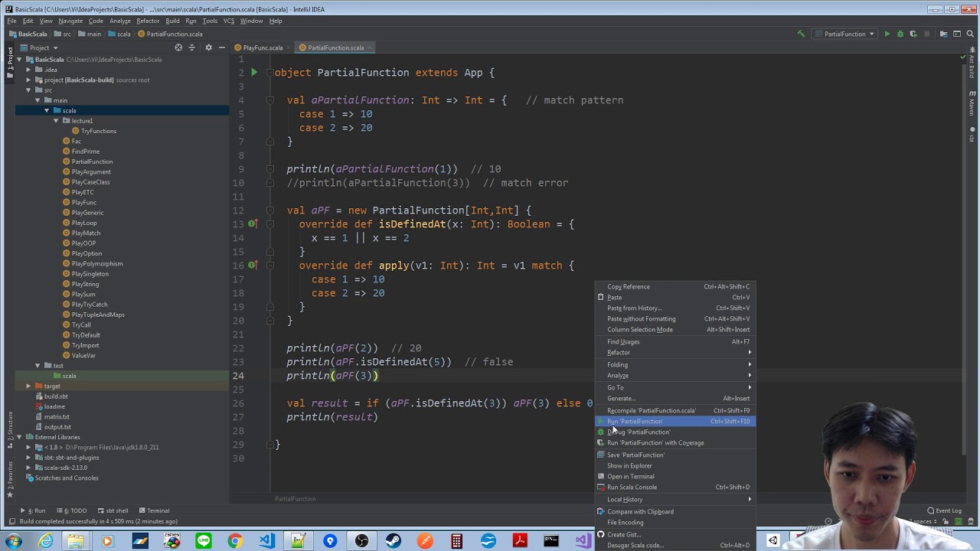Click isDefinedAt override gutter icon at line 13
This screenshot has width=980, height=551.
point(252,224)
